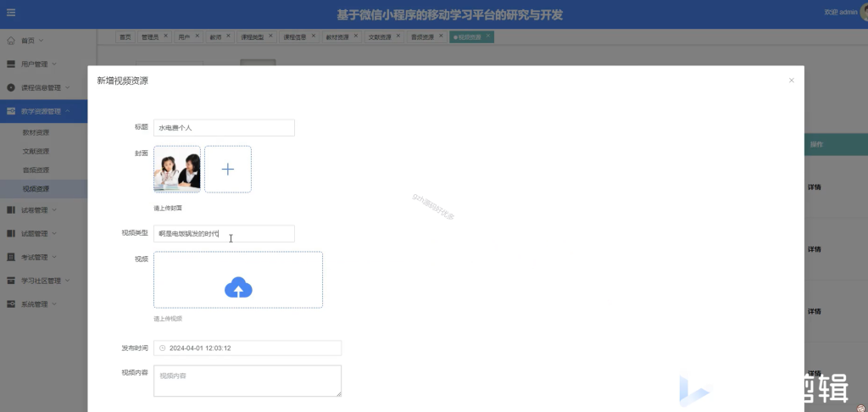The image size is (868, 412).
Task: Collapse the 教学资源管理 sidebar menu
Action: (x=44, y=111)
